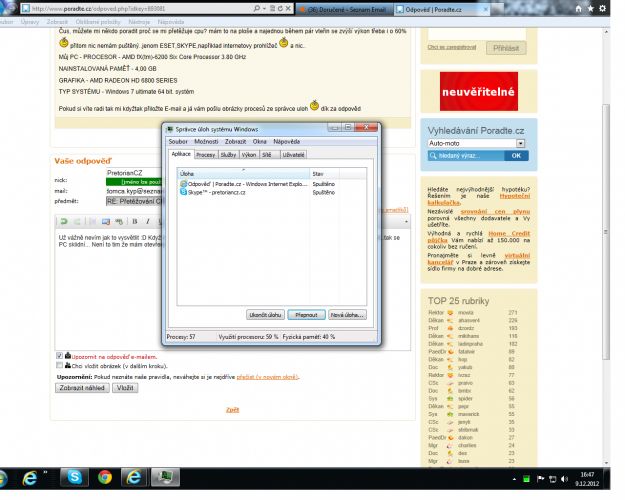This screenshot has height=500, width=625.
Task: Open Nápověda menu in Task Manager
Action: click(287, 142)
